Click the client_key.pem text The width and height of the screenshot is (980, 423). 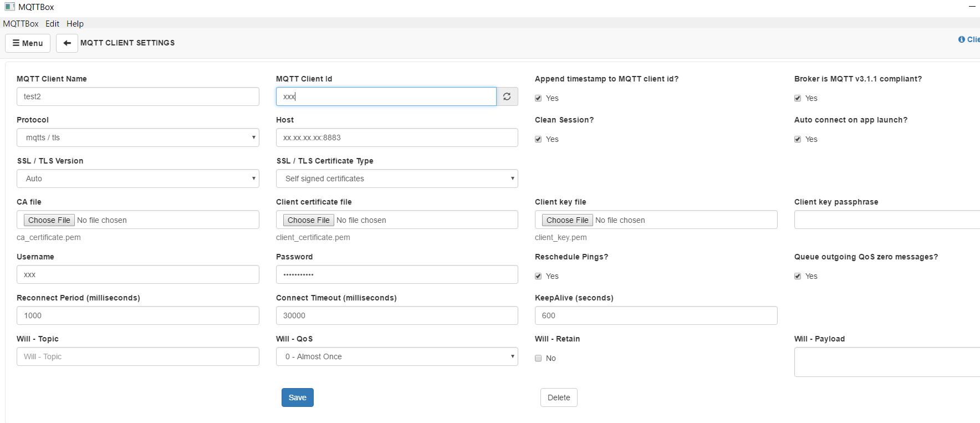point(561,237)
